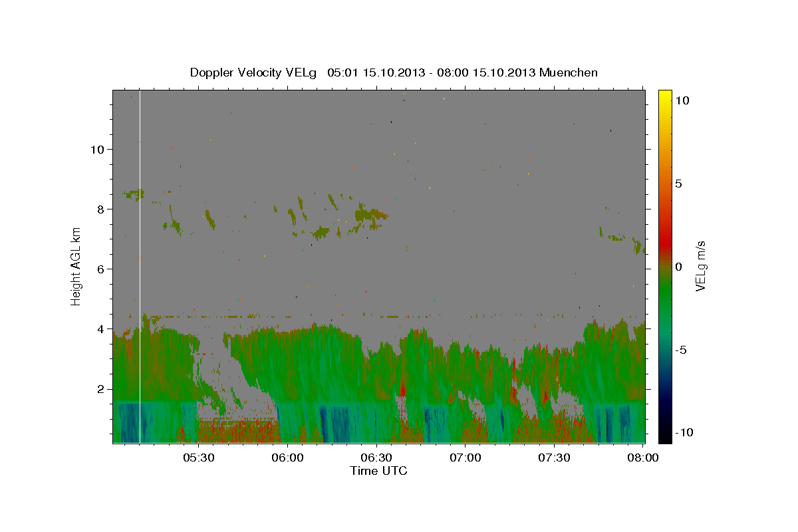
Task: Click the 07:00 time tick label
Action: pos(465,458)
